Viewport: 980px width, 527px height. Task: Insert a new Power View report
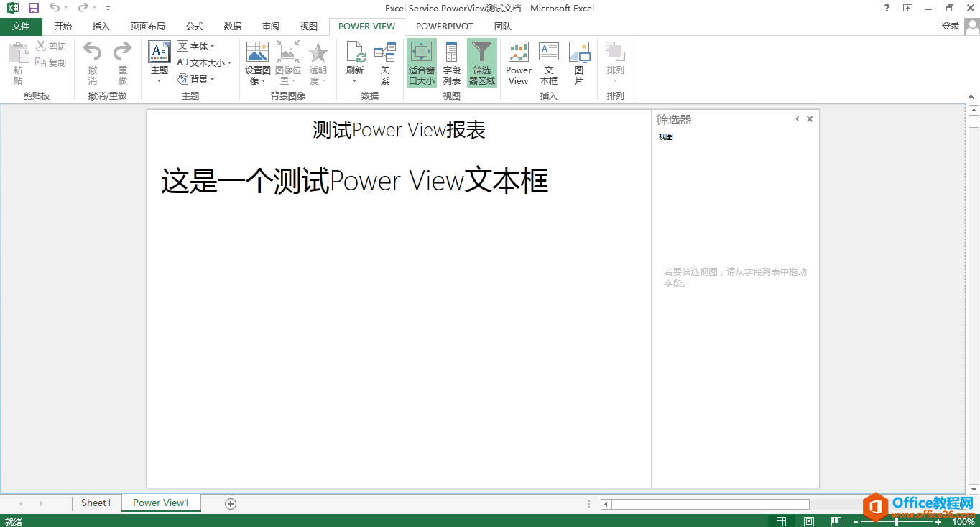click(x=518, y=62)
